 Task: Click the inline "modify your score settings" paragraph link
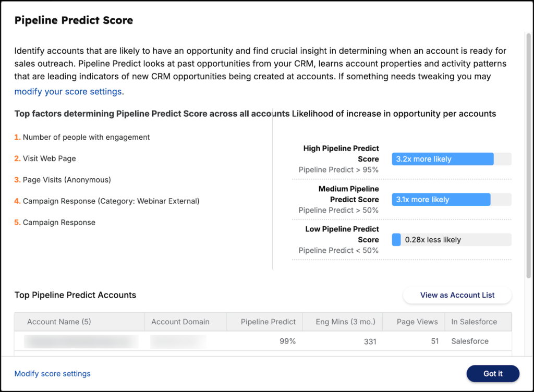pos(68,92)
